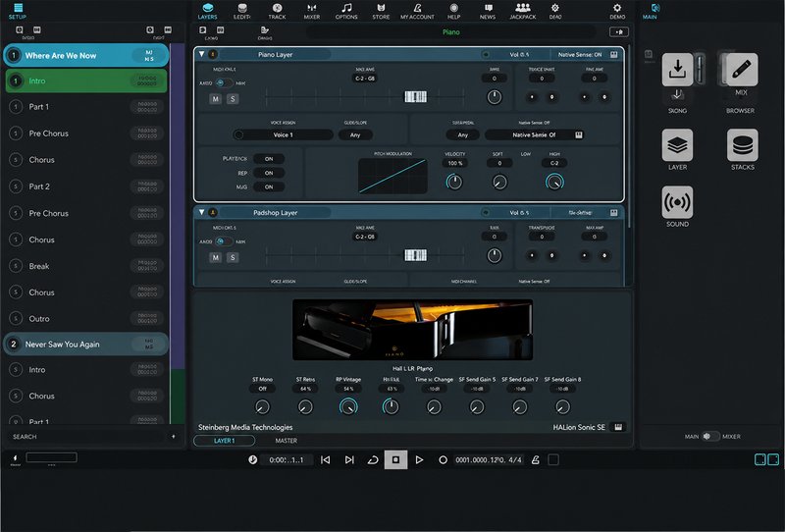The width and height of the screenshot is (785, 532).
Task: Open the Mix Browser pencil icon
Action: click(742, 70)
